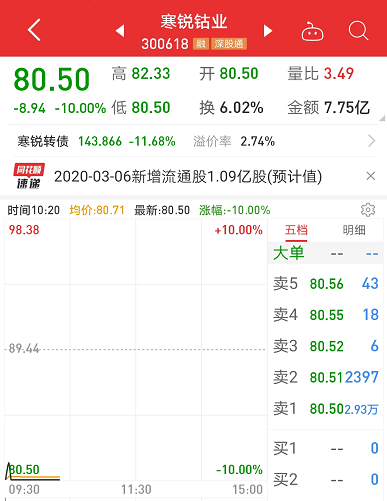The height and width of the screenshot is (501, 387).
Task: Dismiss the 2020-03-06 news notice
Action: click(x=371, y=176)
